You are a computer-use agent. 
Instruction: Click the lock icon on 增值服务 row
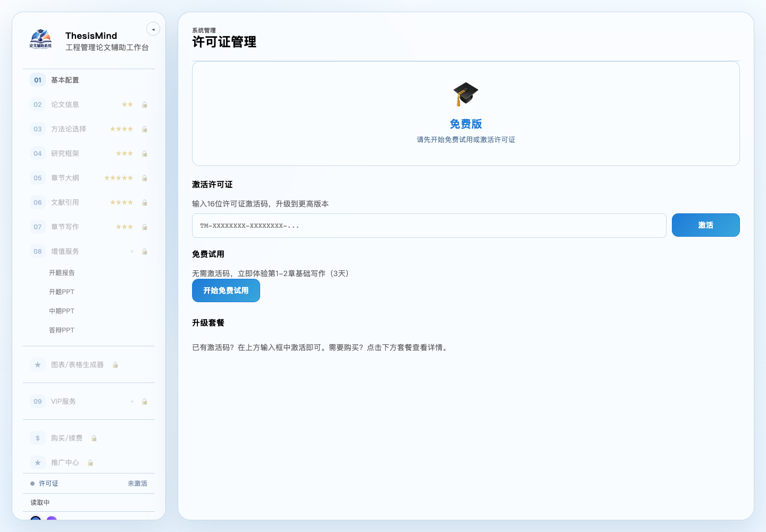click(145, 252)
